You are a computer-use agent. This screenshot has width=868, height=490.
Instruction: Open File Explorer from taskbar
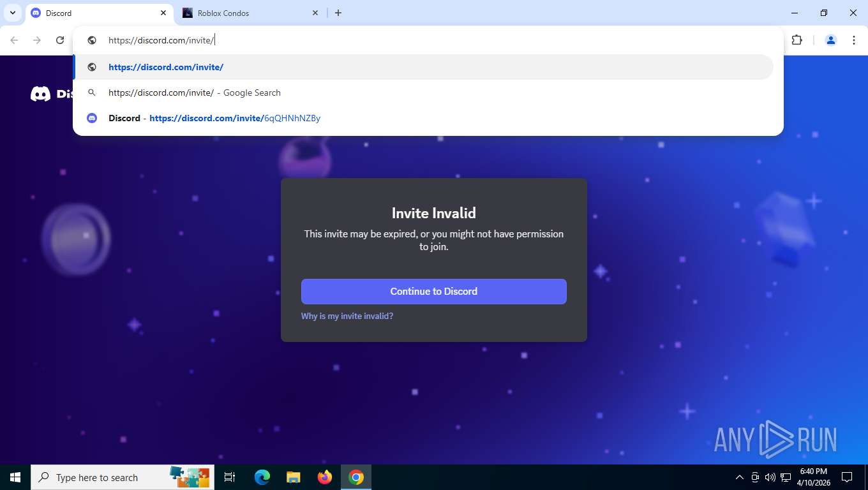293,477
